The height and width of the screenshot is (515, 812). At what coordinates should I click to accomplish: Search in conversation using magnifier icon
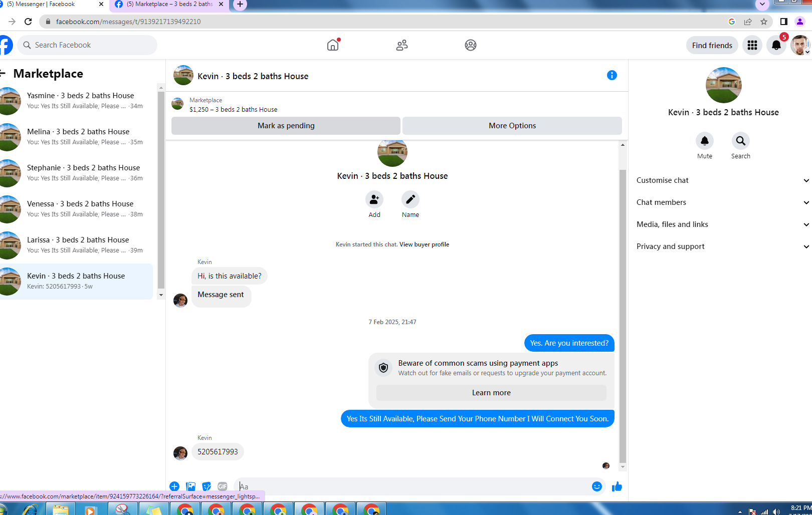pyautogui.click(x=741, y=141)
